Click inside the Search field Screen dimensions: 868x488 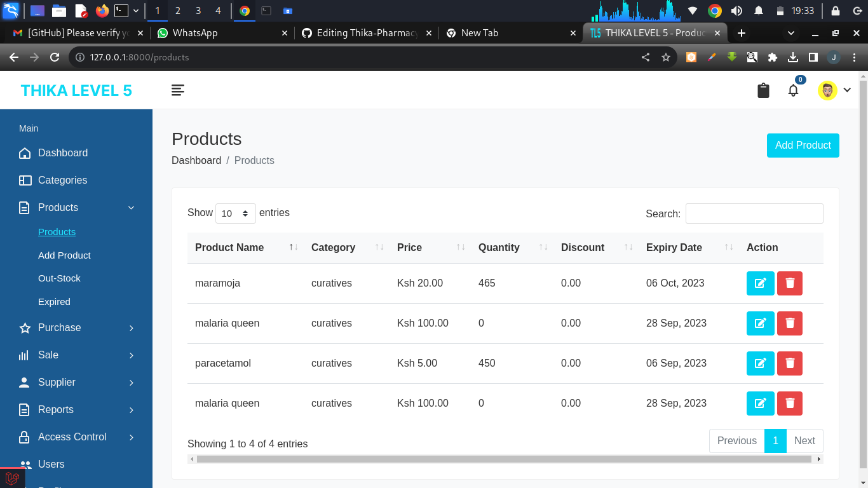[754, 213]
